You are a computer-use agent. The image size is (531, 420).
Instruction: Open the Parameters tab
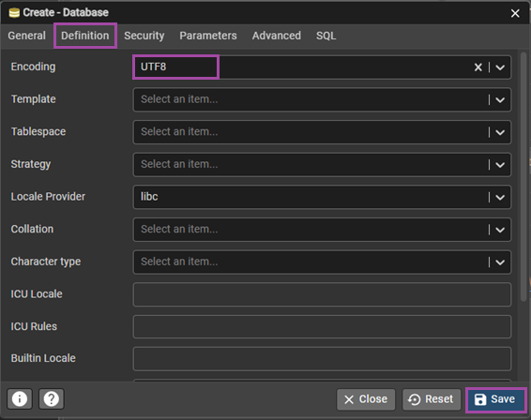pyautogui.click(x=208, y=36)
